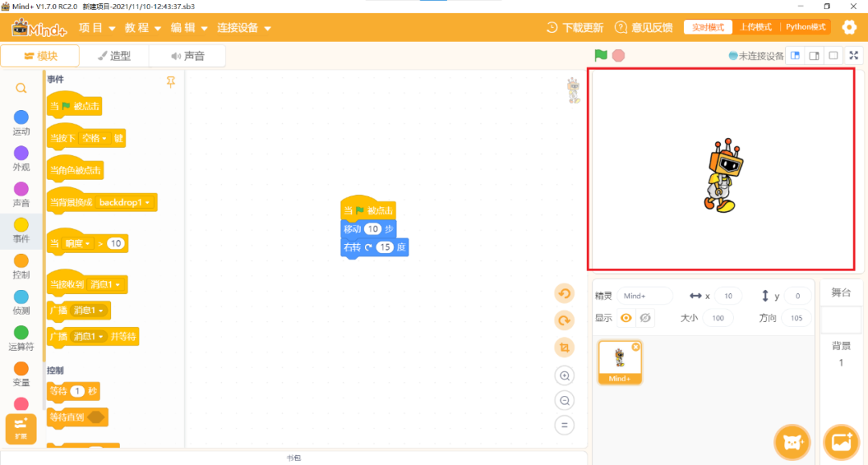Switch to stage-hidden layout icon
Screen dimensions: 868x465
(x=833, y=55)
